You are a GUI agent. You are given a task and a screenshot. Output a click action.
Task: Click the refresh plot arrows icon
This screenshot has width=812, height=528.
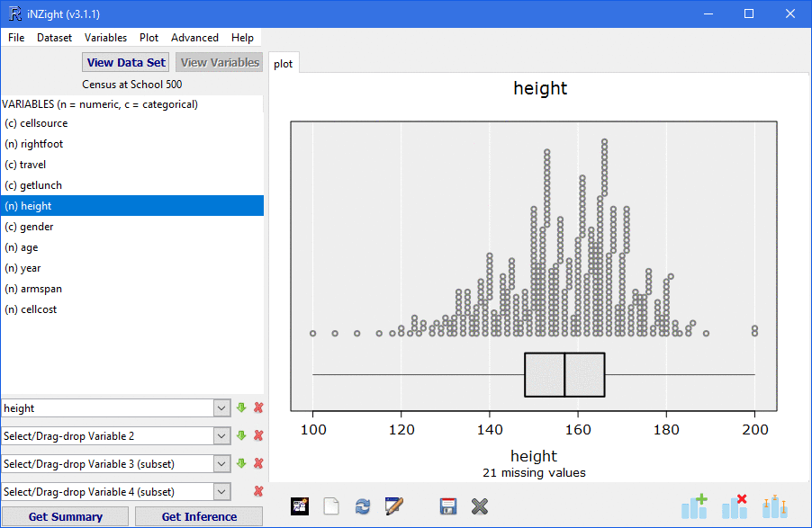(363, 506)
